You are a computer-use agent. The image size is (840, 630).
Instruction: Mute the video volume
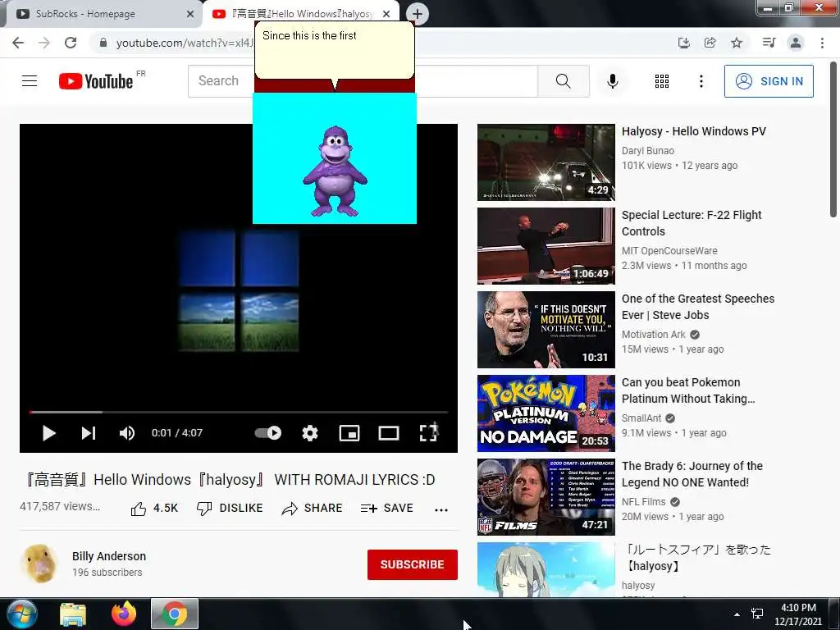tap(126, 433)
